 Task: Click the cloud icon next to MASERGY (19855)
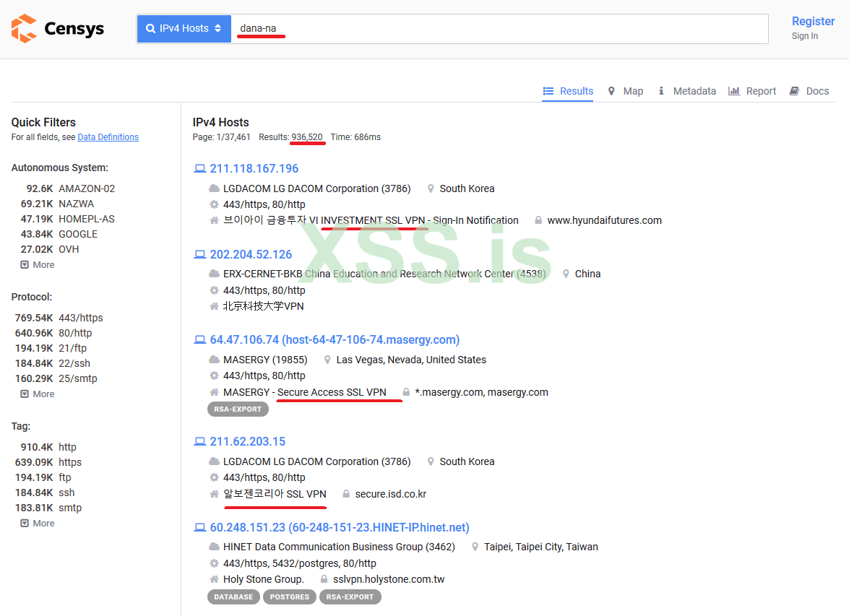point(214,359)
